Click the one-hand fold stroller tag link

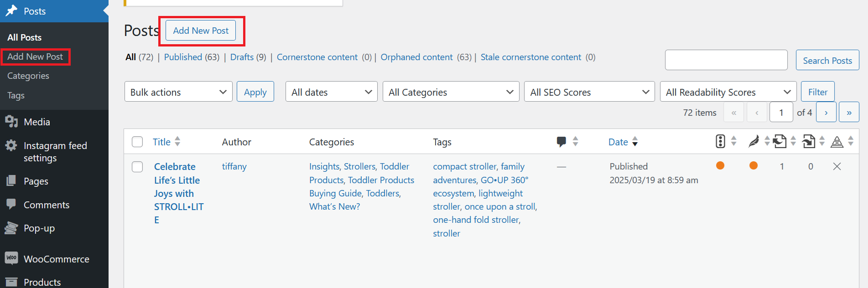(x=476, y=220)
